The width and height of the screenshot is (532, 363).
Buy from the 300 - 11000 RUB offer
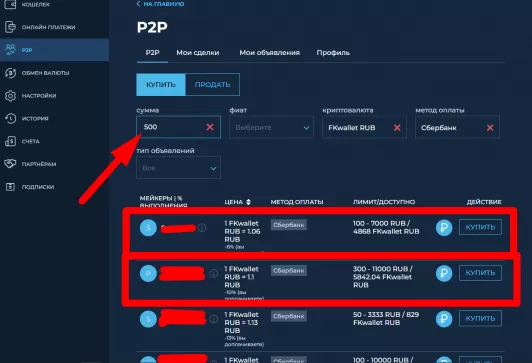[x=480, y=273]
